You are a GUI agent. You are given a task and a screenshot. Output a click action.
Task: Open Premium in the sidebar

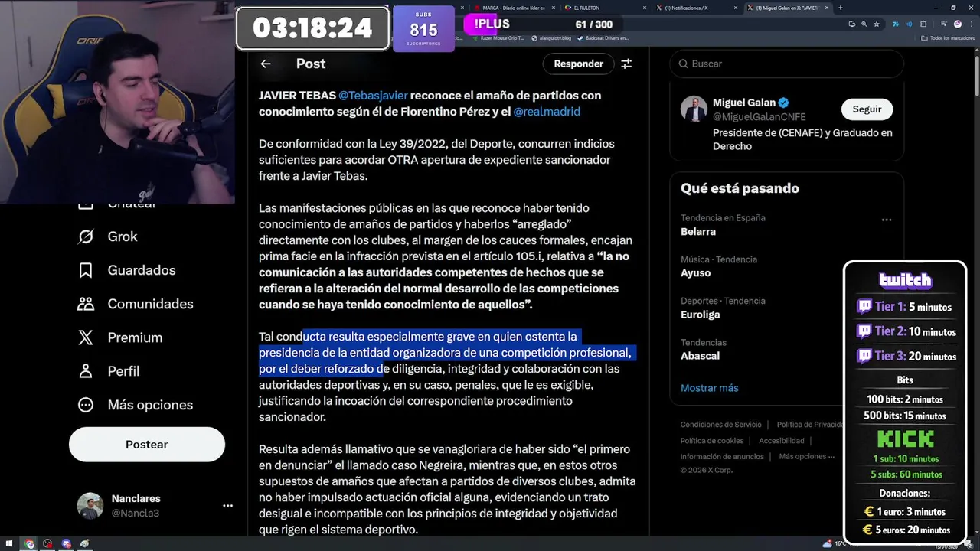119,337
